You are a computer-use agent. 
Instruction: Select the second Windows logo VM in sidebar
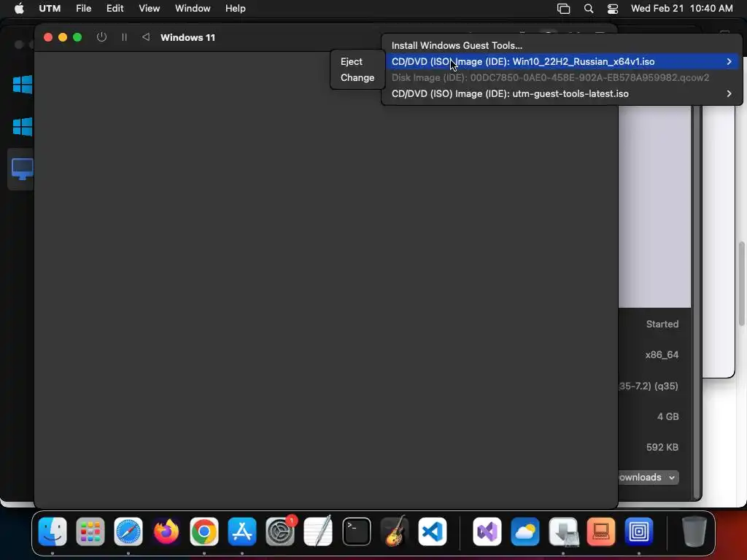tap(23, 127)
